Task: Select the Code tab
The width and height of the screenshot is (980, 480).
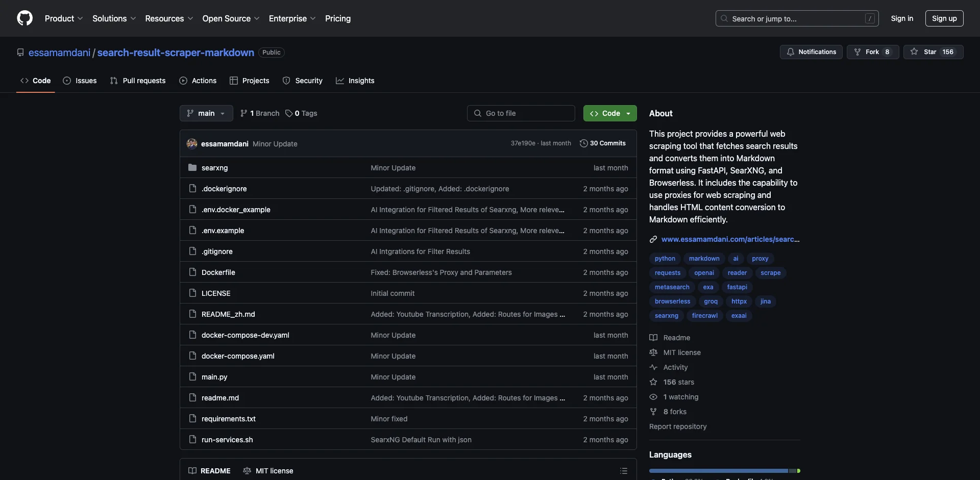Action: [x=36, y=81]
